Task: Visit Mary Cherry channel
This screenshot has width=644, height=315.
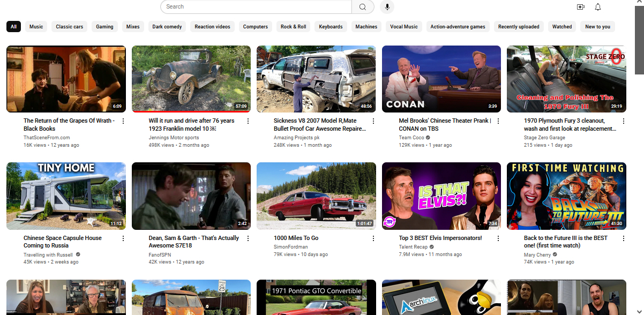Action: click(x=537, y=255)
